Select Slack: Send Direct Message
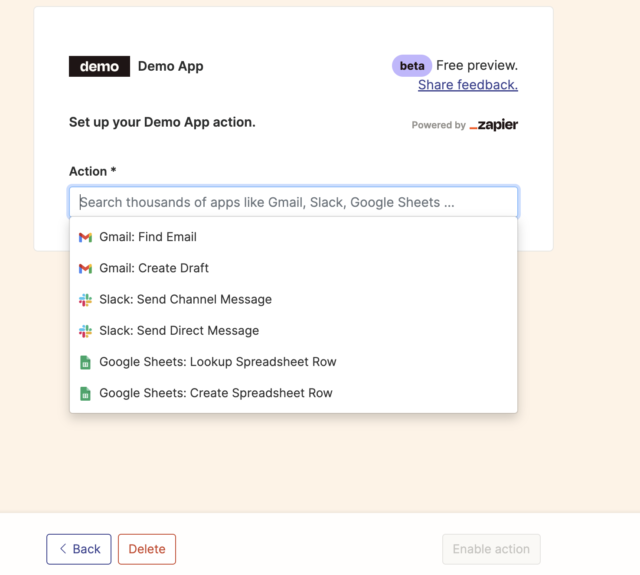This screenshot has width=640, height=575. coord(293,331)
